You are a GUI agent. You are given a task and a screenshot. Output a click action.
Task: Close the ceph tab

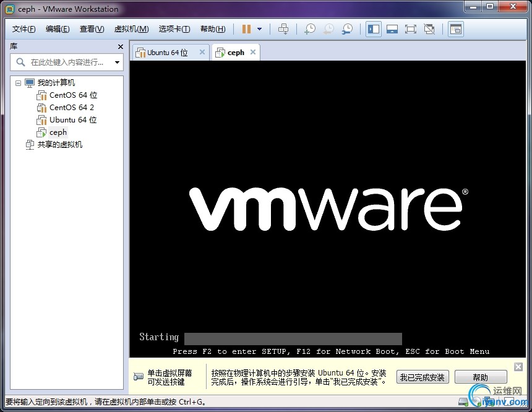pos(253,52)
